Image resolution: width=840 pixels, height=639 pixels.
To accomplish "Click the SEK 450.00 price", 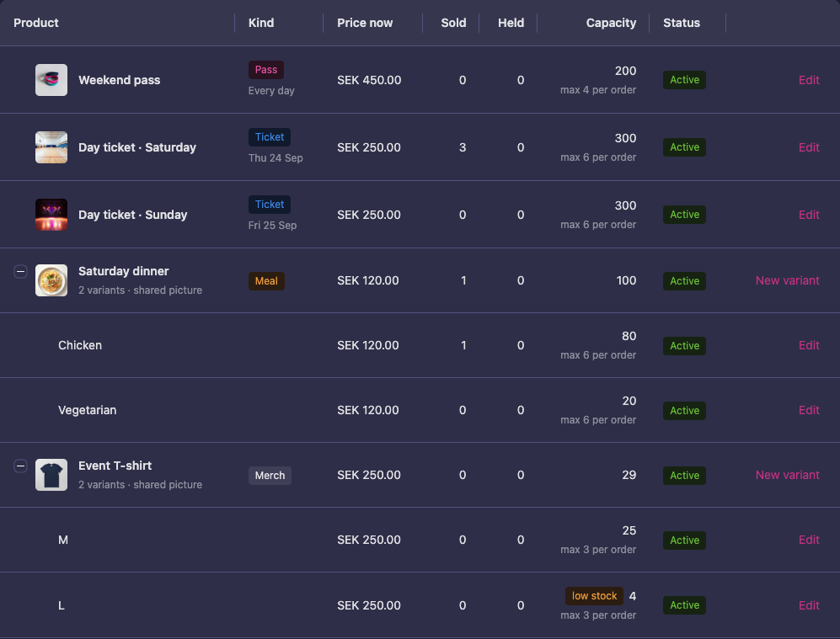I will pos(369,80).
